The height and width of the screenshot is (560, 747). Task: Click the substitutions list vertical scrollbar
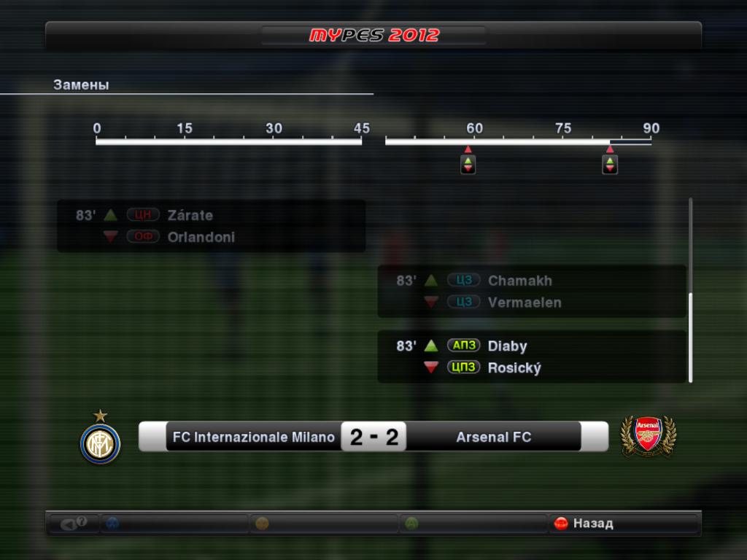[690, 290]
